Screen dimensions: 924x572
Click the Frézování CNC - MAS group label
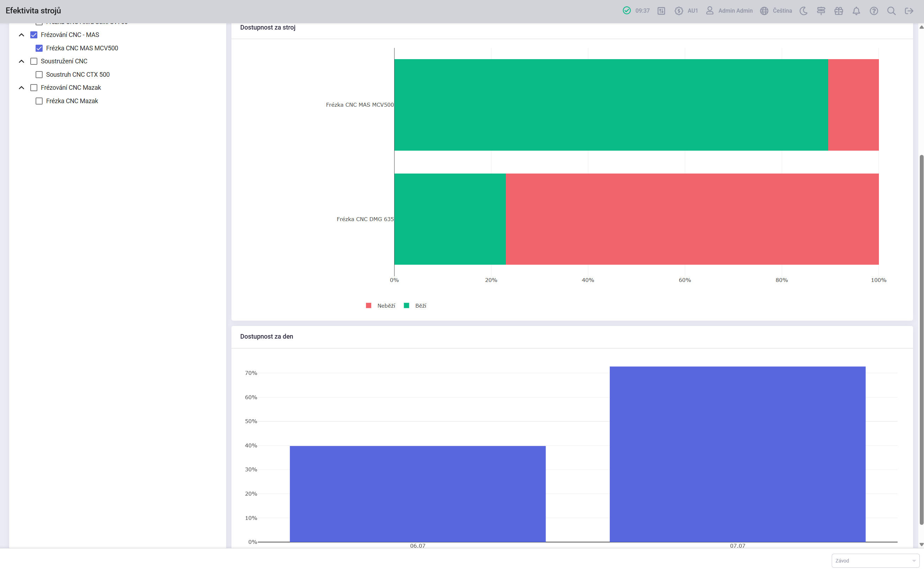70,35
